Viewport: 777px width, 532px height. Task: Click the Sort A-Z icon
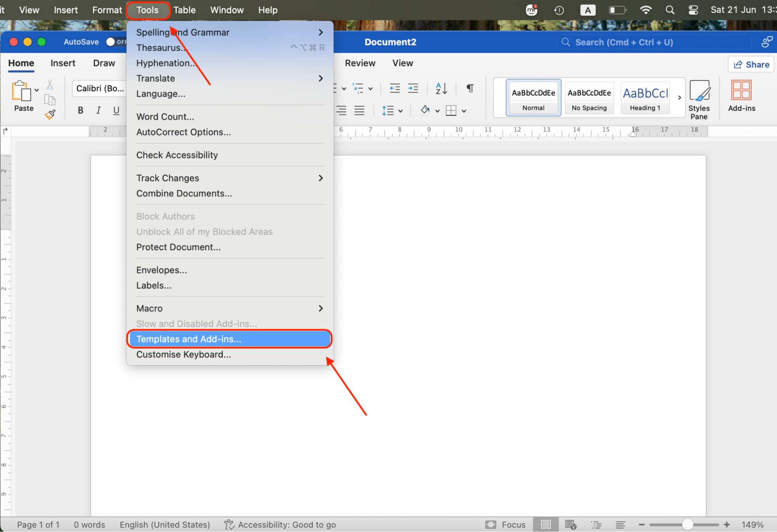click(x=441, y=88)
